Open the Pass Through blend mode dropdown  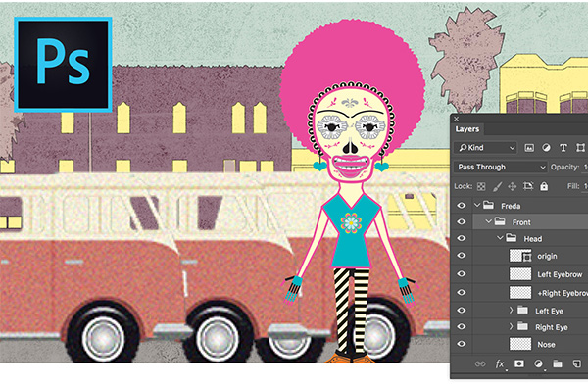coord(501,167)
